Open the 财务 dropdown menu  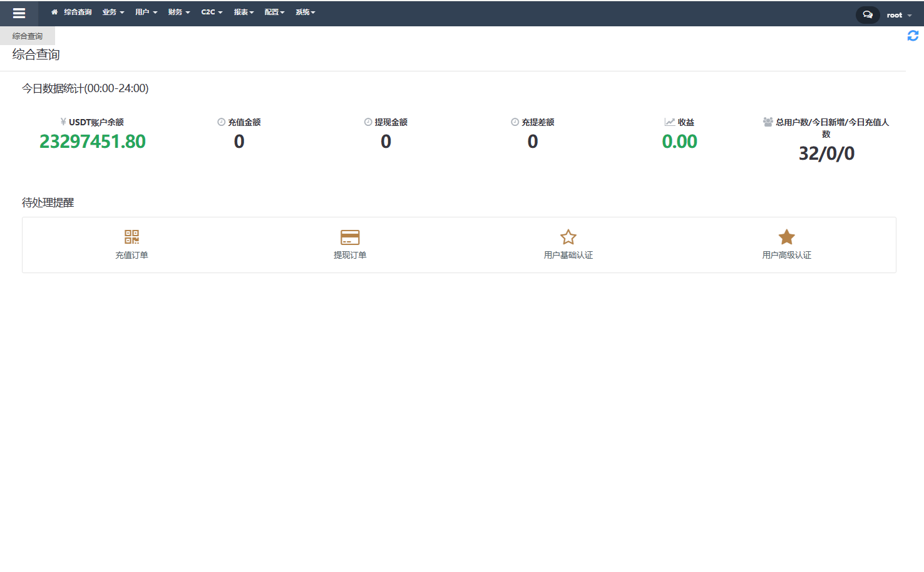coord(178,12)
